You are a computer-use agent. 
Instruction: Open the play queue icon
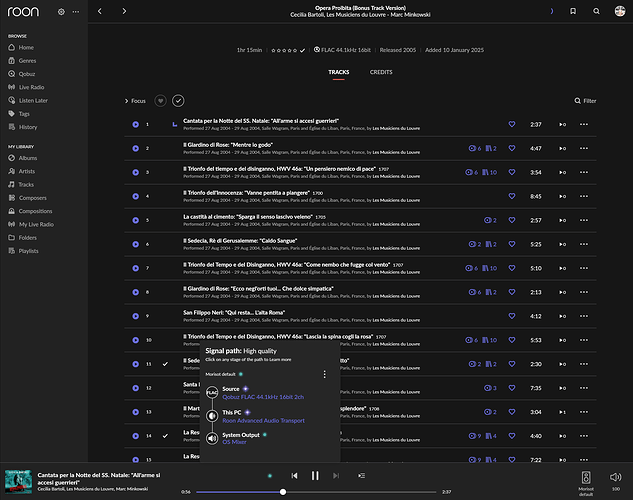(361, 476)
